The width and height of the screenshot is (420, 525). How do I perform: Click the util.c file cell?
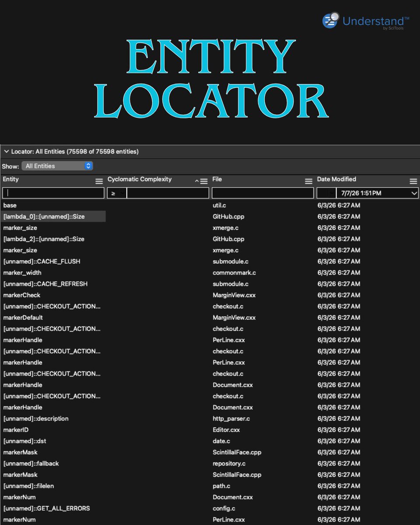[219, 205]
